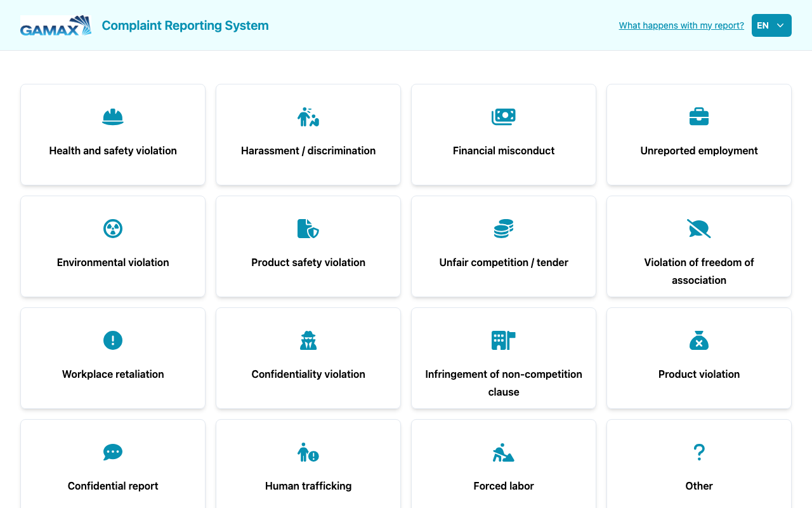Click the money bag icon for product violation
Screen dimensions: 812x508
coord(699,340)
